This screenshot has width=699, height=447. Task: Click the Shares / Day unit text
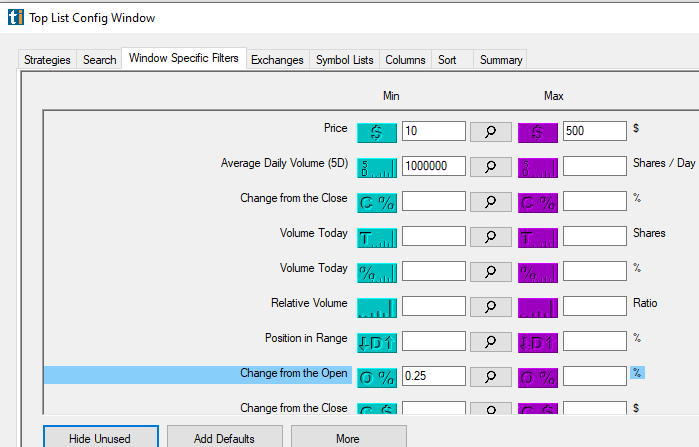coord(664,163)
